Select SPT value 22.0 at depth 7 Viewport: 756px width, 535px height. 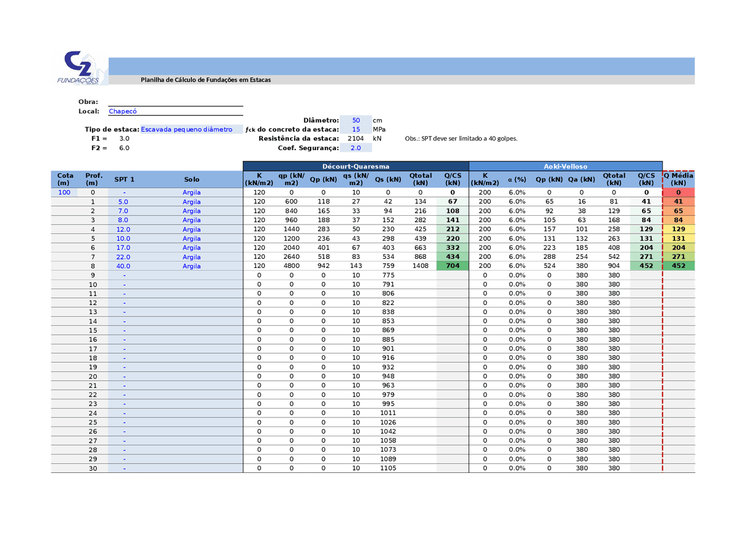(x=124, y=257)
